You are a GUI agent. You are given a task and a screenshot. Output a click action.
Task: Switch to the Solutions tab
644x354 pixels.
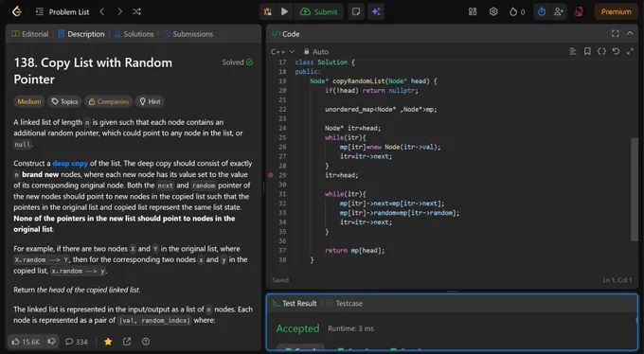[134, 34]
